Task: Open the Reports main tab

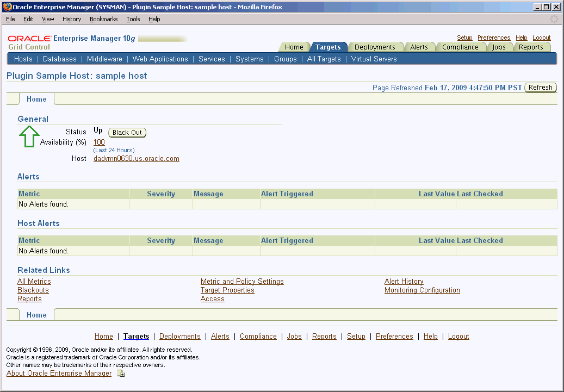Action: click(x=531, y=47)
